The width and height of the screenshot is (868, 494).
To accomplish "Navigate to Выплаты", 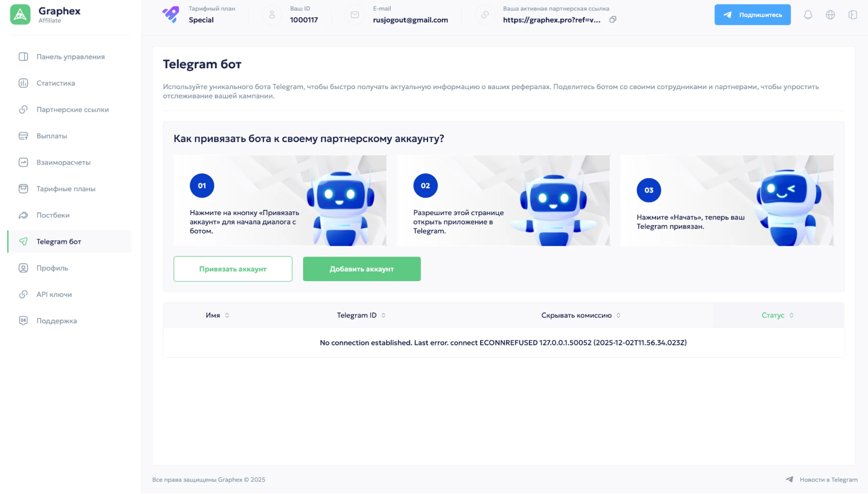I will tap(69, 136).
